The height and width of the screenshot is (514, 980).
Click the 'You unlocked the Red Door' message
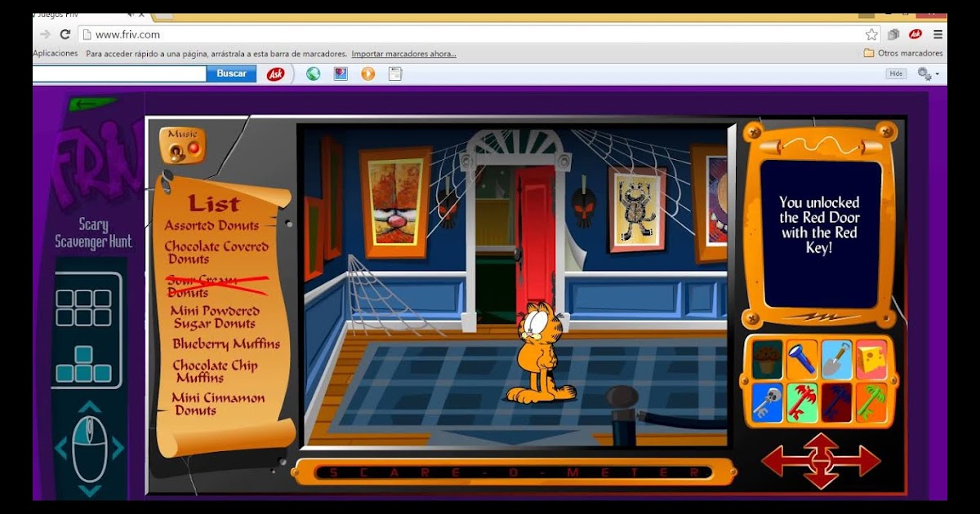click(x=819, y=225)
